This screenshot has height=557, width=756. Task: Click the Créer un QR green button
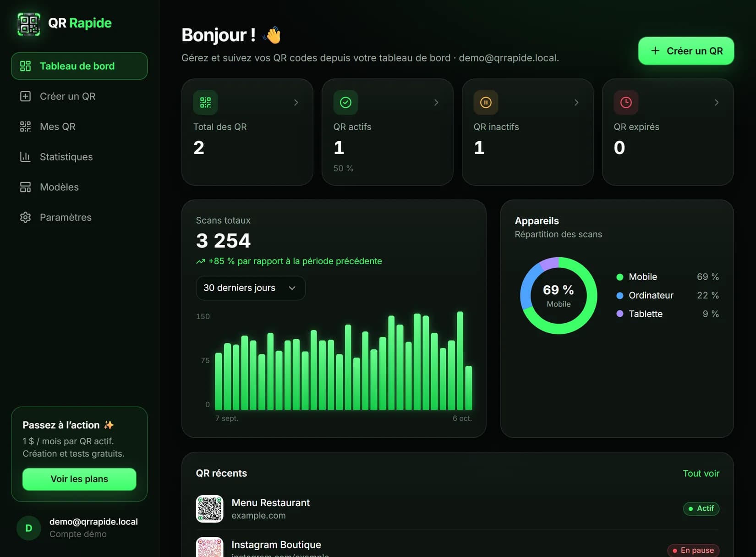click(686, 51)
